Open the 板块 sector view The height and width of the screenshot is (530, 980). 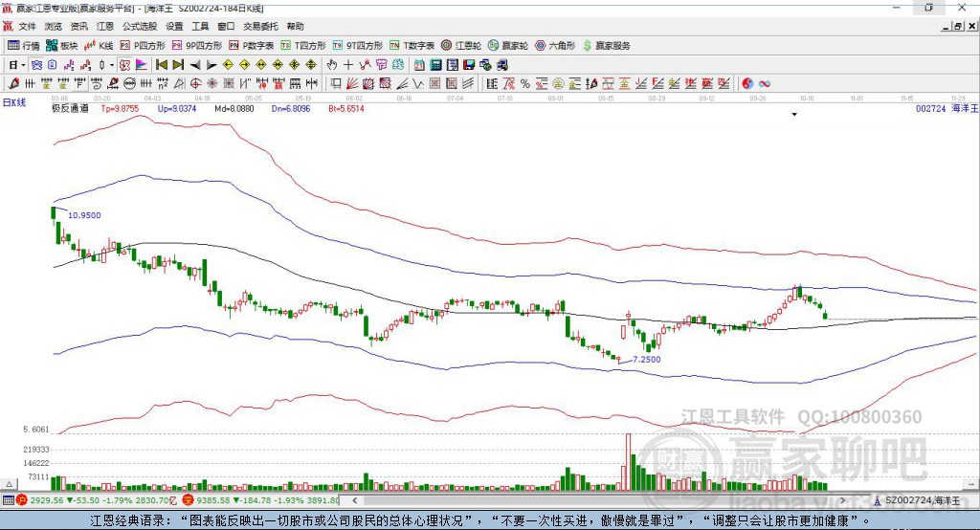[61, 46]
